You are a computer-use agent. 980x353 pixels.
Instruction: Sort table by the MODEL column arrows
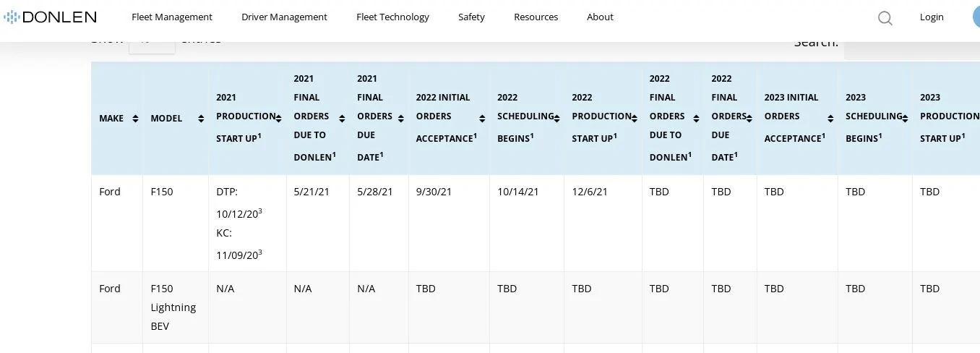pos(201,119)
